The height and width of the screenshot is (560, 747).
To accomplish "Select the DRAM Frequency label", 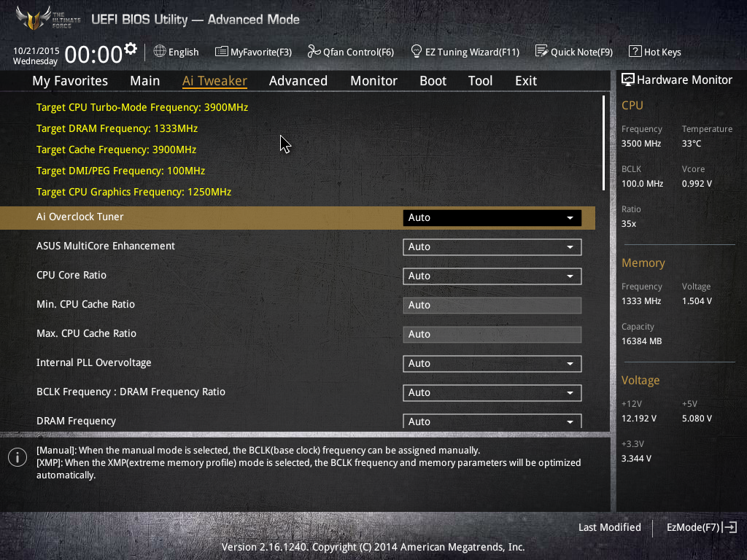I will click(76, 421).
